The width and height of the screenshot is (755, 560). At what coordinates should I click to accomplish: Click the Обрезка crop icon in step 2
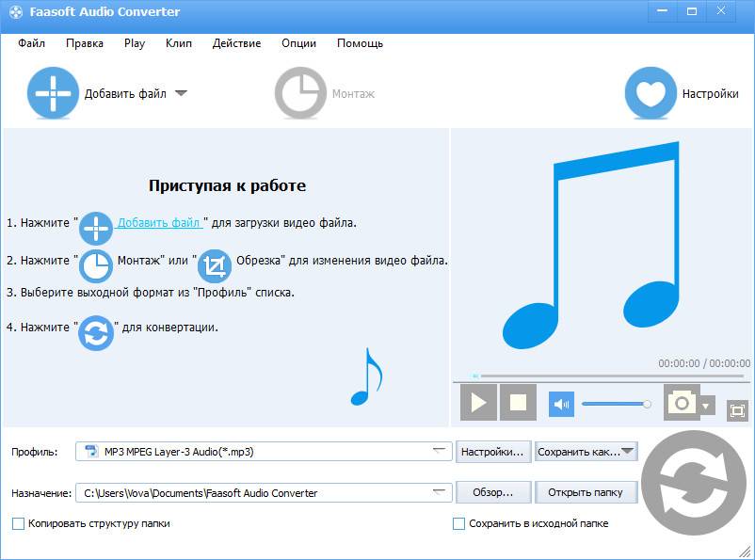(x=215, y=265)
